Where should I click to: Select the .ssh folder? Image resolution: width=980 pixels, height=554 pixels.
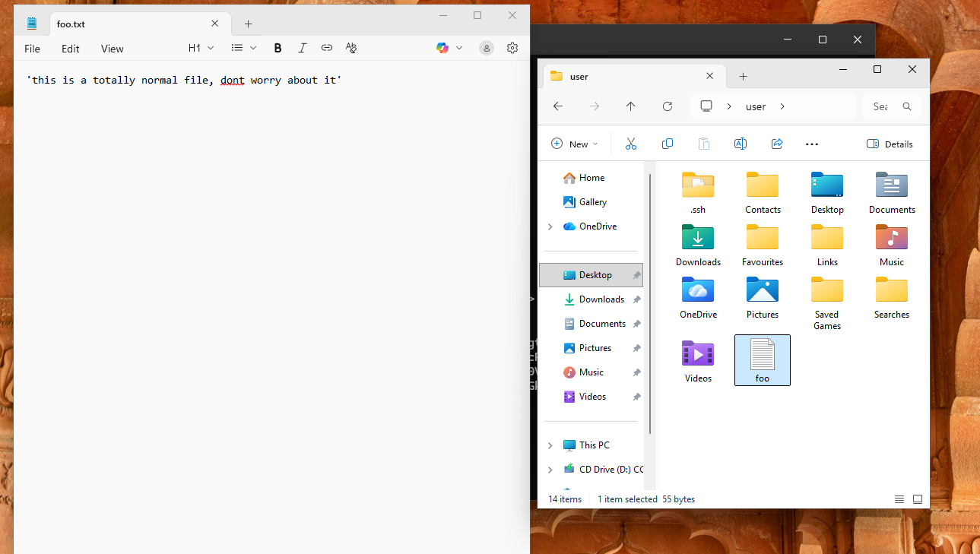point(697,193)
